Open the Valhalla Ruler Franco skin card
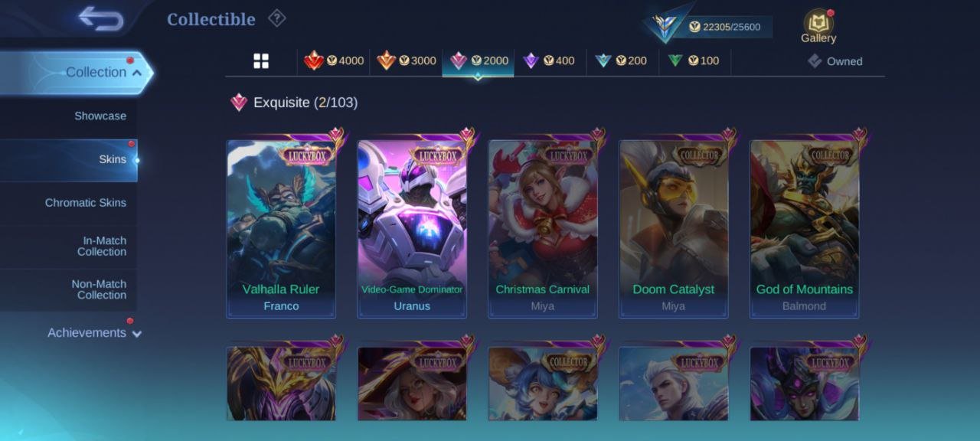This screenshot has height=441, width=980. tap(281, 229)
